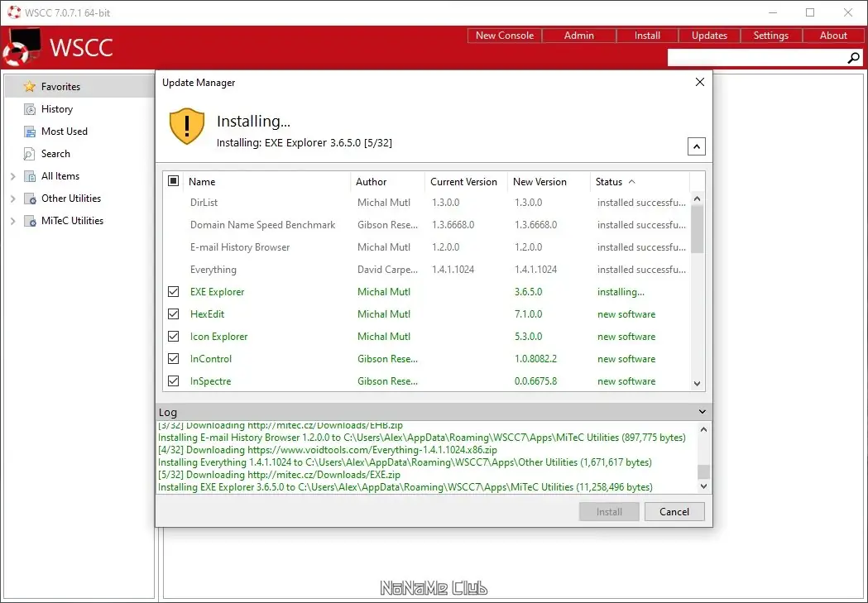Click the Favorites star icon
This screenshot has height=603, width=868.
click(29, 86)
